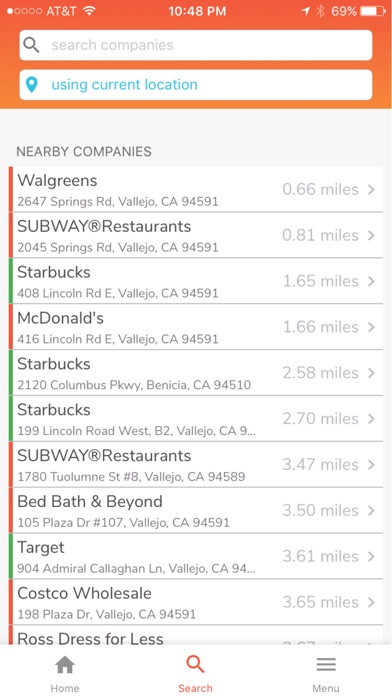Image resolution: width=392 pixels, height=696 pixels.
Task: Open the hamburger Menu icon
Action: [326, 664]
